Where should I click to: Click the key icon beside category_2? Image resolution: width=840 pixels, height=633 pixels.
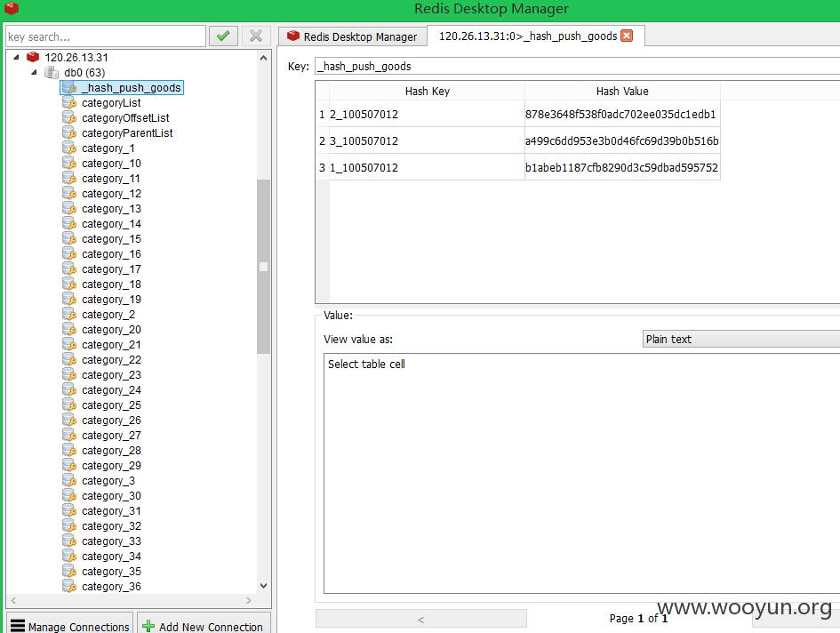coord(69,314)
